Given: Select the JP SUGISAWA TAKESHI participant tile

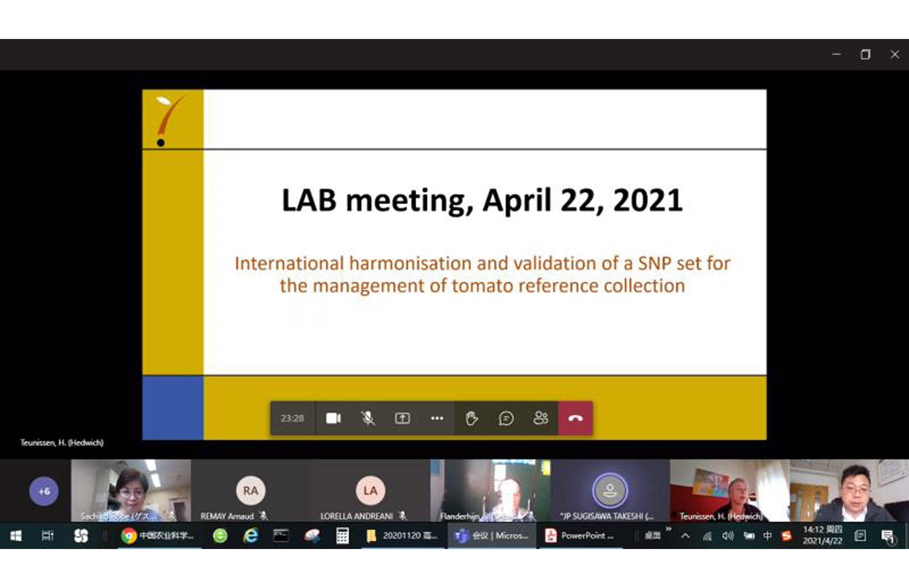Looking at the screenshot, I should (x=609, y=491).
